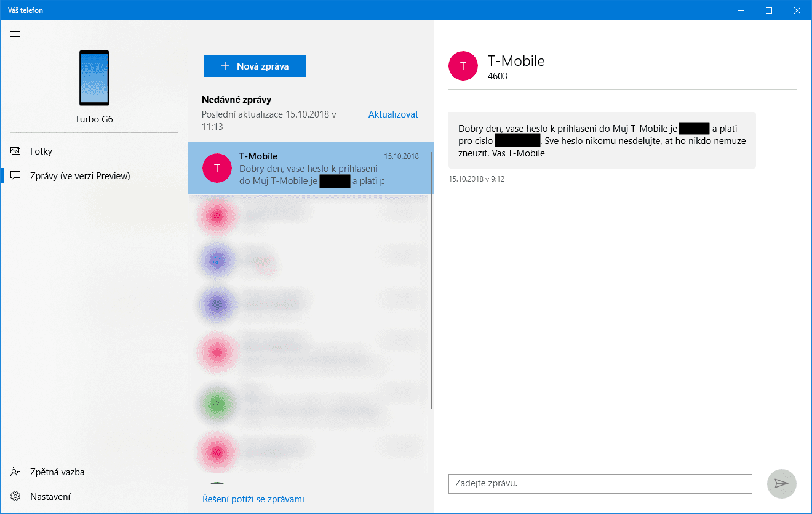Screen dimensions: 812x514
Task: Select the Zprávy speech bubble icon
Action: coord(15,175)
